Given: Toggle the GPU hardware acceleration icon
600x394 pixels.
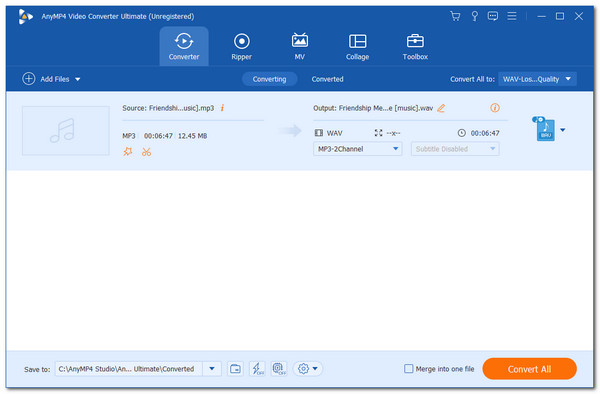Looking at the screenshot, I should tap(279, 369).
